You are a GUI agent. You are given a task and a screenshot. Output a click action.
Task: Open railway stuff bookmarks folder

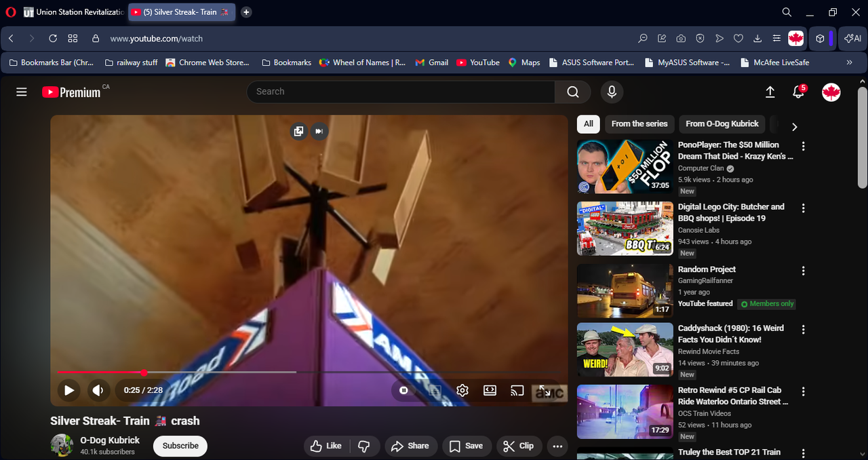[131, 62]
